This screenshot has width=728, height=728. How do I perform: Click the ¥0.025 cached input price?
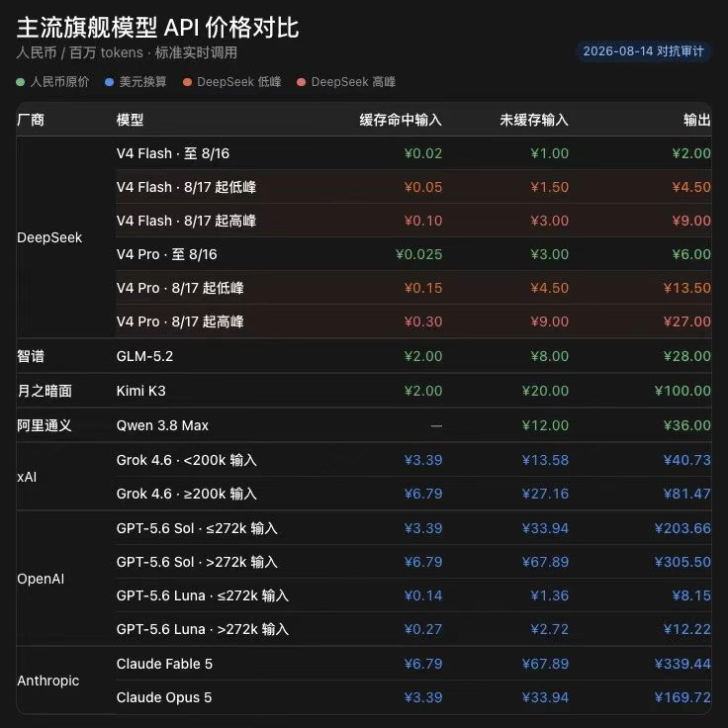418,254
